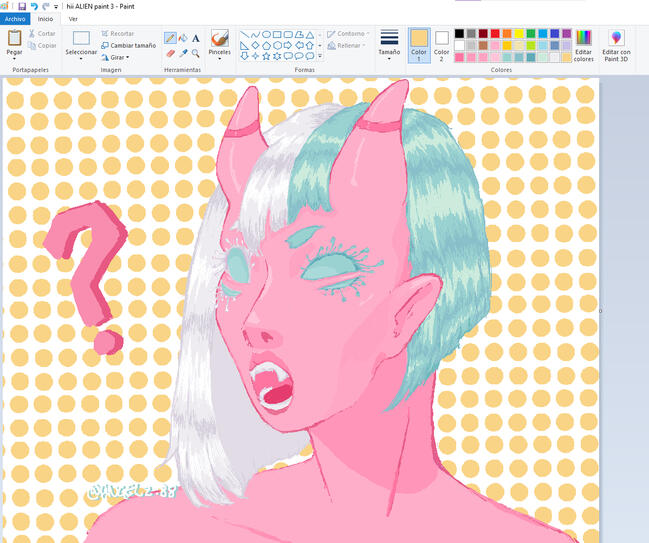Undo the last action in the title bar

pyautogui.click(x=34, y=6)
